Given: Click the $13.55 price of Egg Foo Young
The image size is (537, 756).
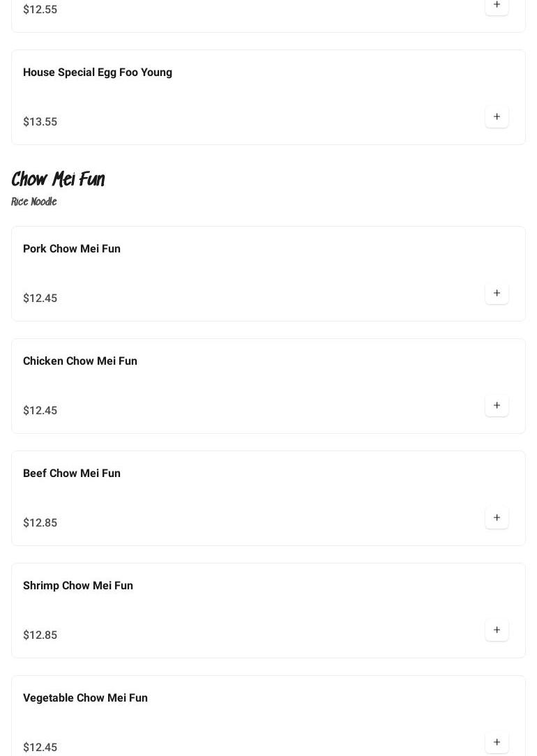Looking at the screenshot, I should pyautogui.click(x=40, y=121).
